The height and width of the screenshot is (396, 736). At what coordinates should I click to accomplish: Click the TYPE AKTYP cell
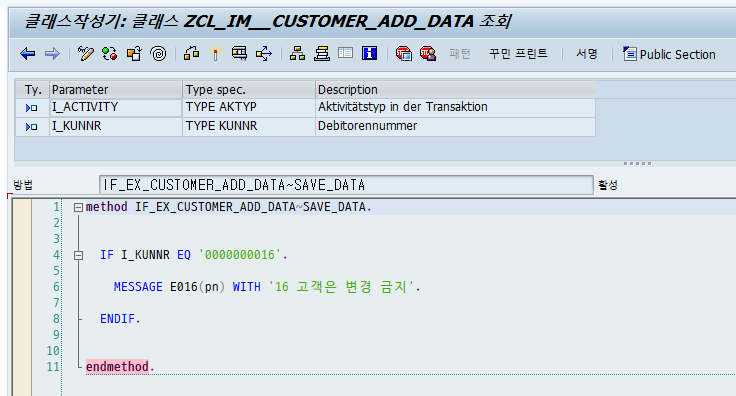[x=249, y=107]
